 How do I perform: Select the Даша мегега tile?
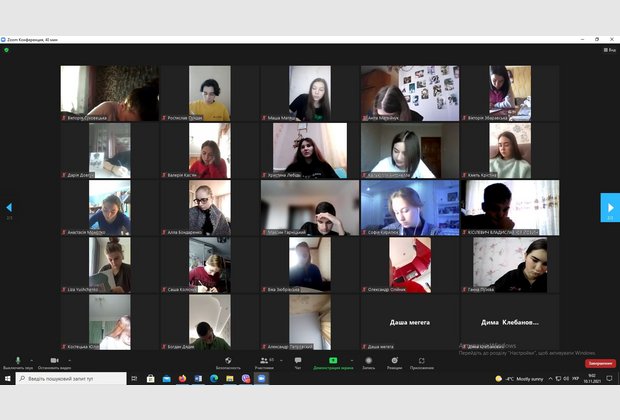pos(410,322)
